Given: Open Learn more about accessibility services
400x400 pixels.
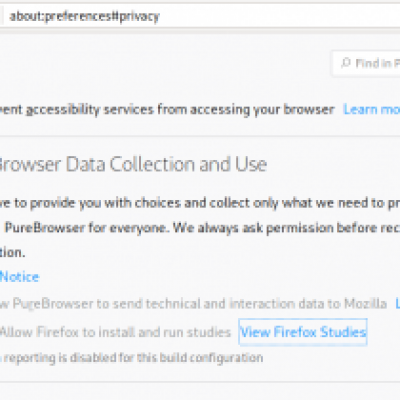Looking at the screenshot, I should (372, 109).
